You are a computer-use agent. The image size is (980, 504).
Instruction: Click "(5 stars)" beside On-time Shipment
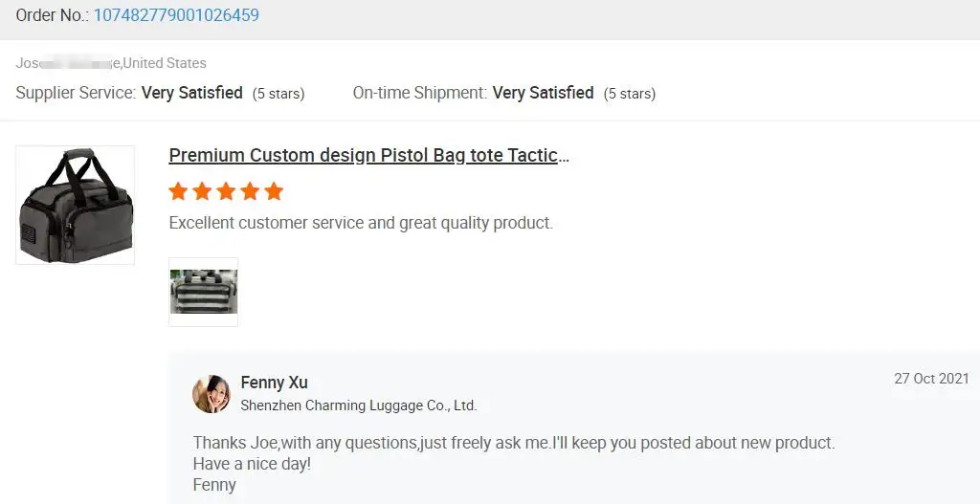tap(630, 94)
